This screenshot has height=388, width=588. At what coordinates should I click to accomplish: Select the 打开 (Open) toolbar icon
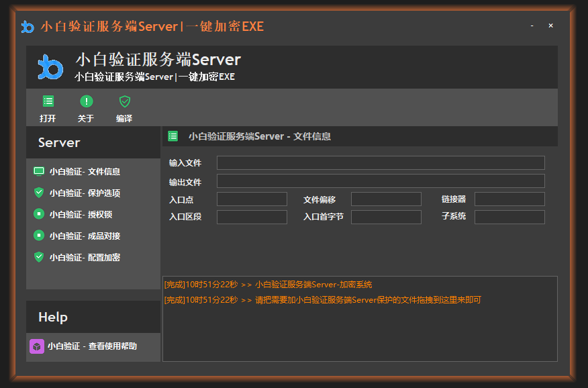point(47,101)
